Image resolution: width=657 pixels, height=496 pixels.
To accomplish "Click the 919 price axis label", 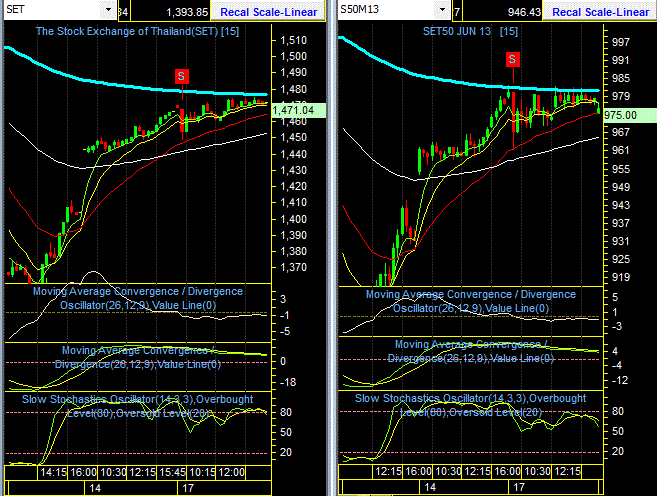I will 621,277.
